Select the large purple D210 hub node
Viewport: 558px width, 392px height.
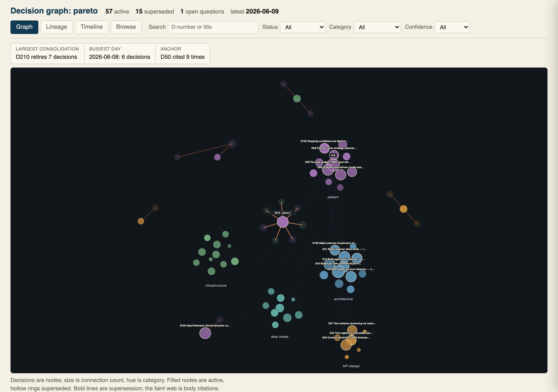click(x=283, y=222)
